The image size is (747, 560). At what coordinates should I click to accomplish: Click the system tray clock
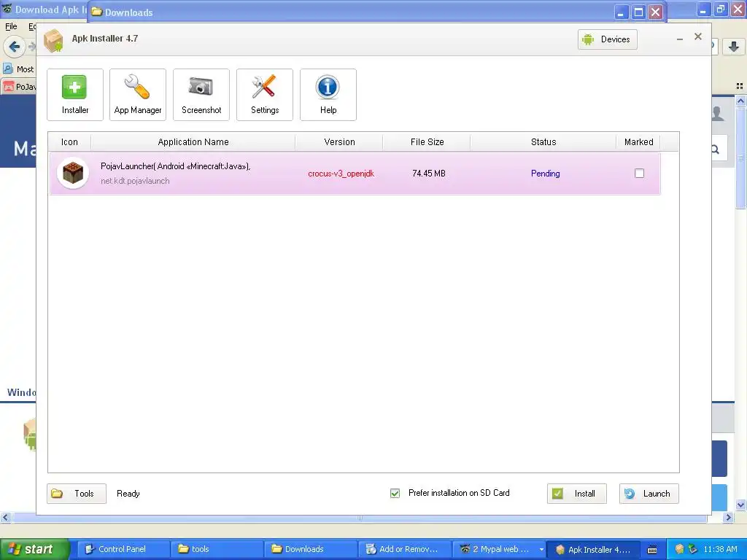point(720,549)
